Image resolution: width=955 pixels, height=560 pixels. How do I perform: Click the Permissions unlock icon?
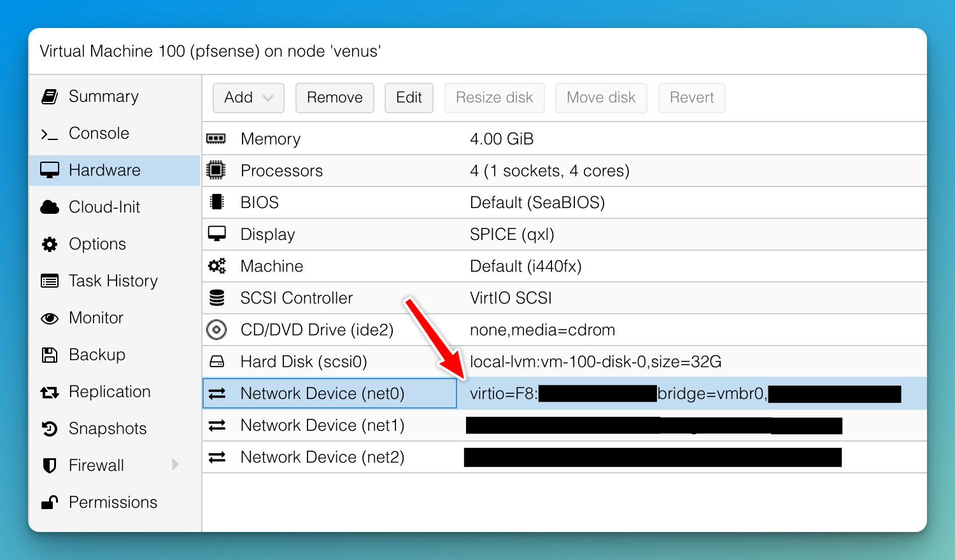coord(50,503)
